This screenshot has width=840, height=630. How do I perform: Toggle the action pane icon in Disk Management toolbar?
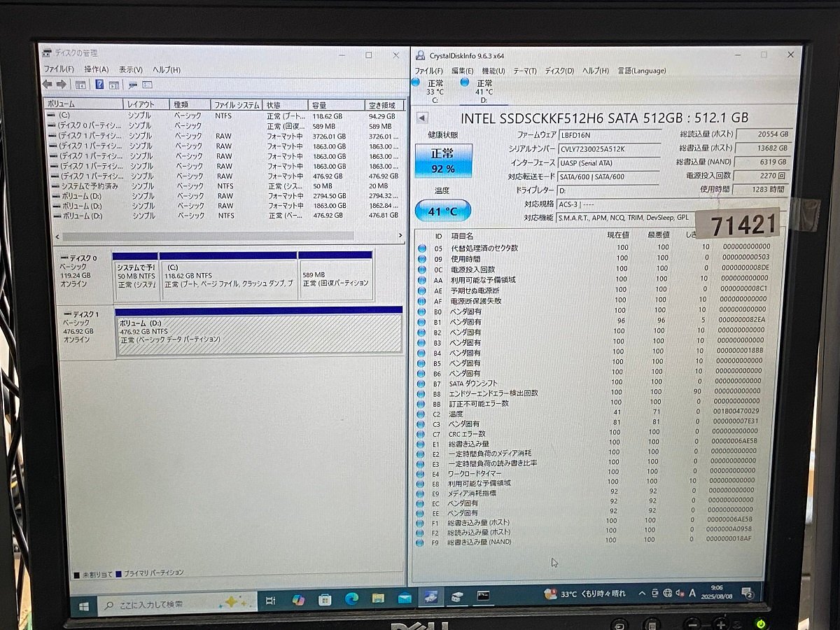113,85
